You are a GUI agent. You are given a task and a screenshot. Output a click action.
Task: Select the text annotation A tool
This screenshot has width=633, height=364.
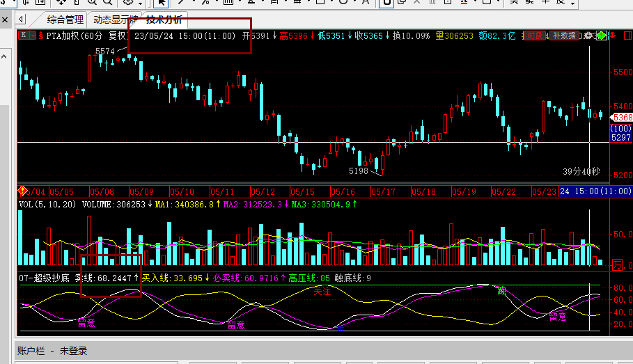tap(366, 1)
